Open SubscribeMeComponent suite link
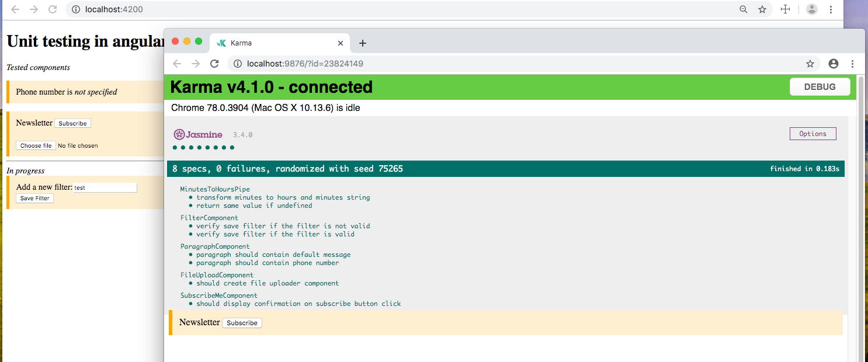This screenshot has height=362, width=868. (219, 295)
